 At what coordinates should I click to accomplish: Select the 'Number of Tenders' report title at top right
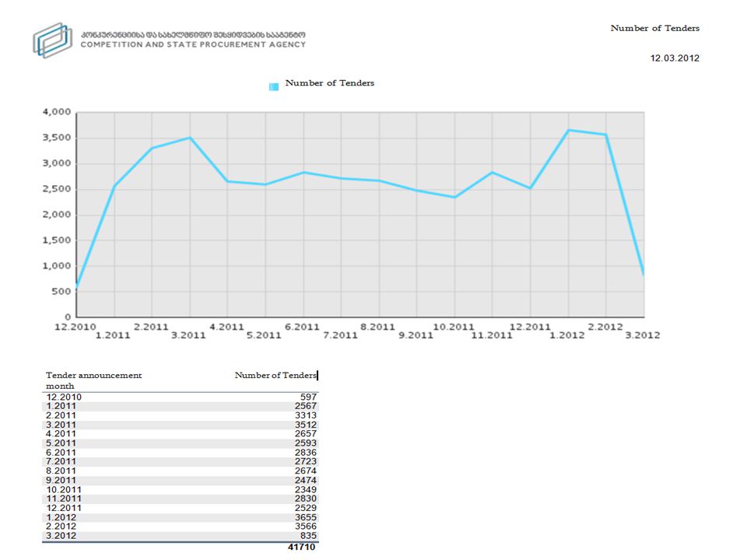pos(655,28)
